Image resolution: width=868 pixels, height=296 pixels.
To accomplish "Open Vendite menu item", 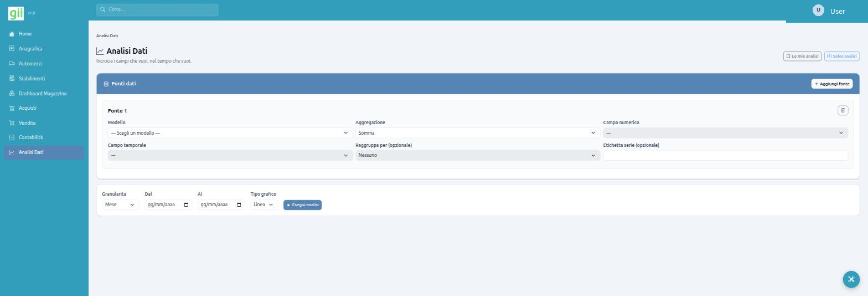I will point(44,123).
